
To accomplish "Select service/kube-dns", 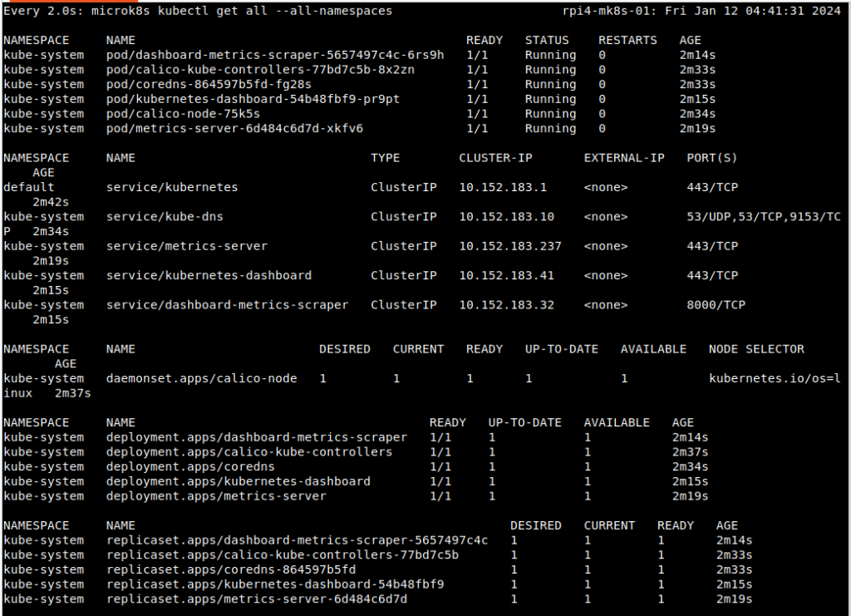I will 165,217.
